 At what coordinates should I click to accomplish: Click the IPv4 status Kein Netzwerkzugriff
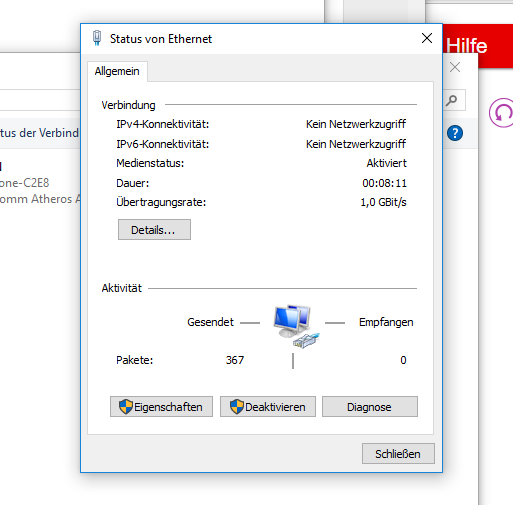click(x=356, y=124)
